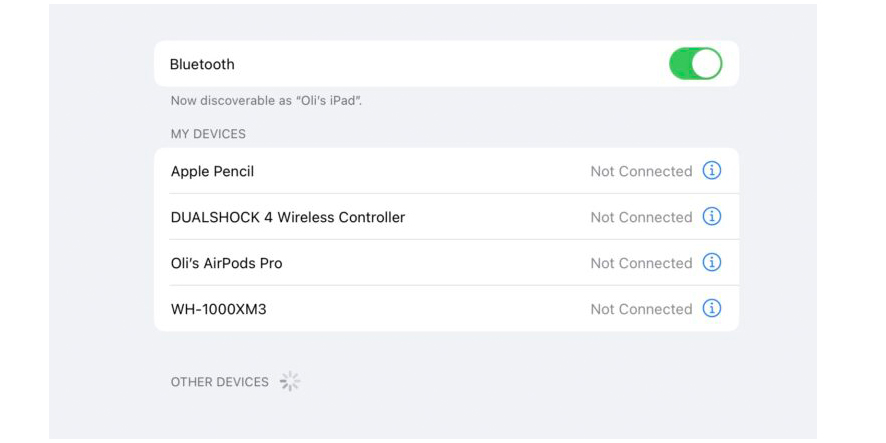
Task: Tap Not Connected status beside AirPods Pro
Action: pos(641,263)
